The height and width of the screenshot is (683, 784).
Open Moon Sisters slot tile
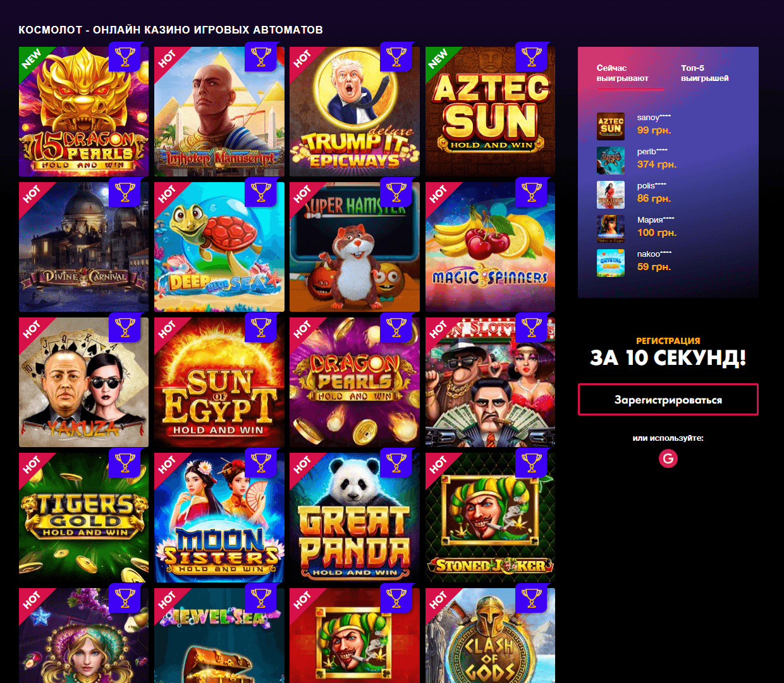point(219,517)
